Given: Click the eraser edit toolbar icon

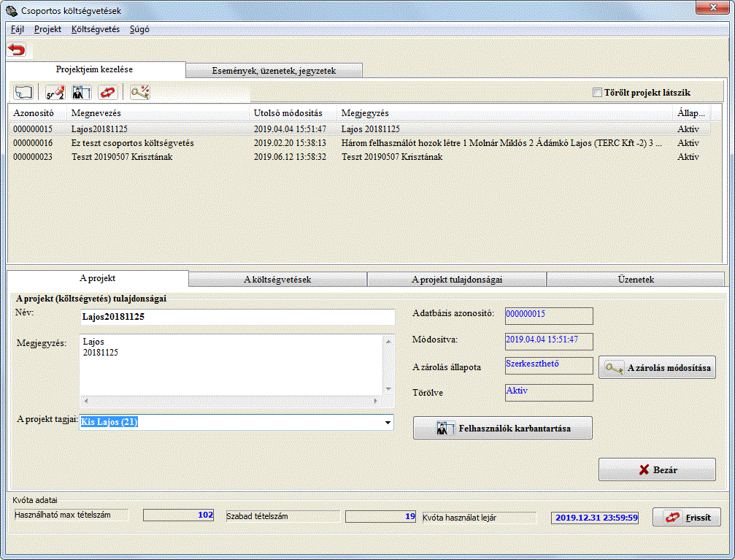Looking at the screenshot, I should (x=55, y=93).
